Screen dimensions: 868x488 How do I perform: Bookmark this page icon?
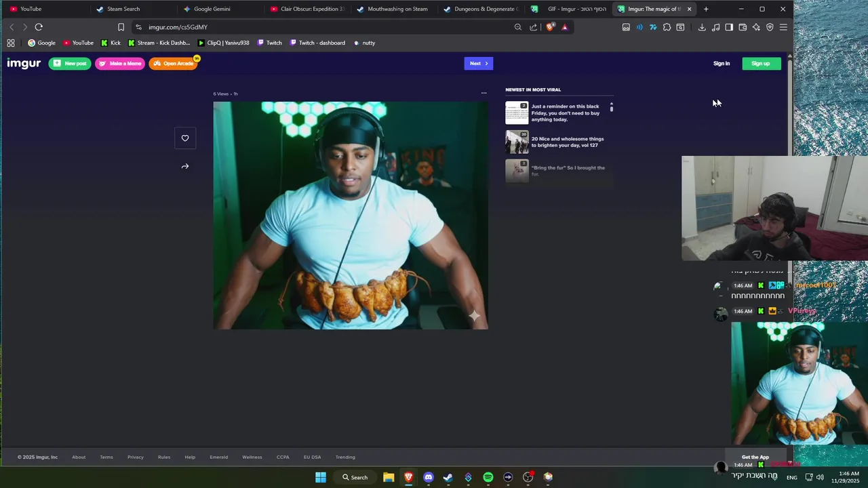[121, 27]
